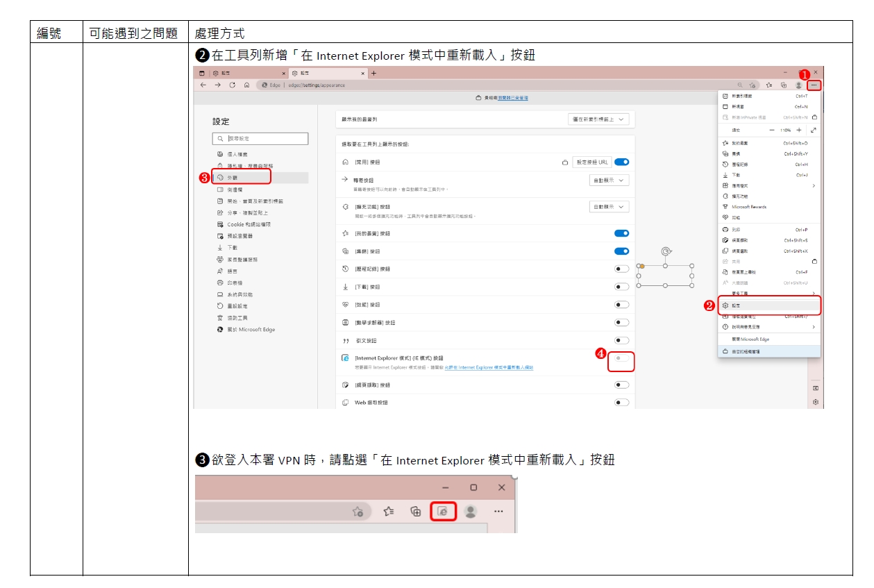Click the managed-by-organization link in banner
Image resolution: width=874 pixels, height=588 pixels.
tap(512, 99)
